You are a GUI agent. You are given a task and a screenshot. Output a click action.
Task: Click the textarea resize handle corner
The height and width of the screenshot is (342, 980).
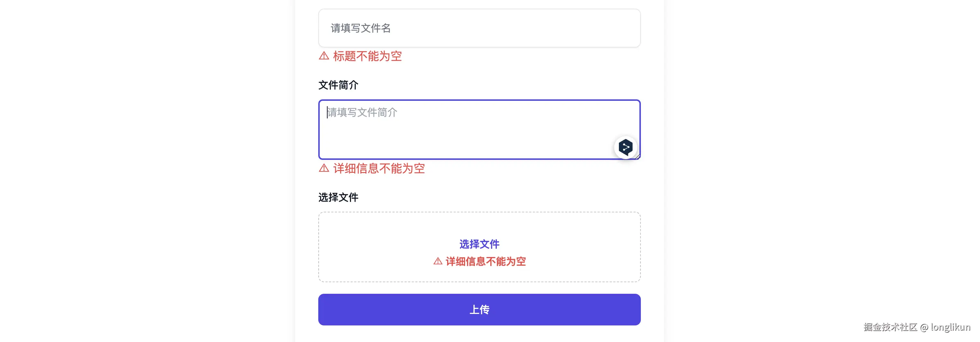point(638,156)
